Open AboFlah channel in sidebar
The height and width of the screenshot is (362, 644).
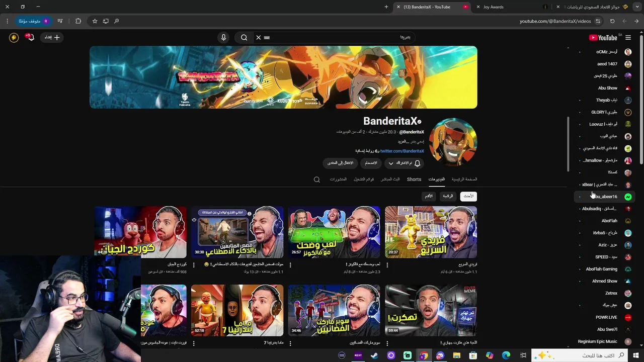point(605,221)
